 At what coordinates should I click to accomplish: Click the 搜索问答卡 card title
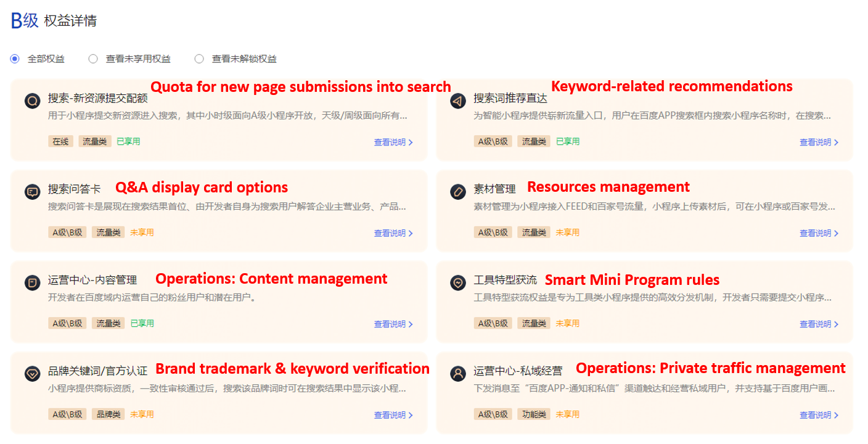[x=74, y=189]
